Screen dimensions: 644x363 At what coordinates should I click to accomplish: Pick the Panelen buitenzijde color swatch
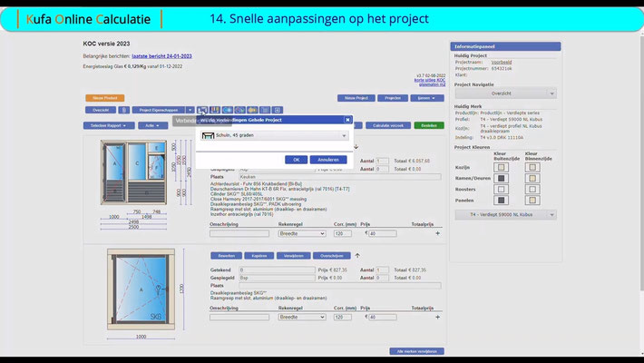(501, 201)
